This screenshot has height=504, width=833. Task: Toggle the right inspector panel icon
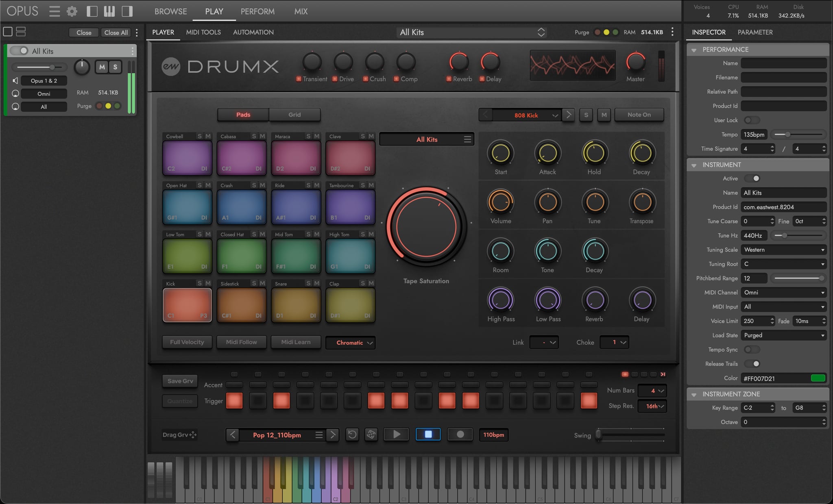click(127, 11)
